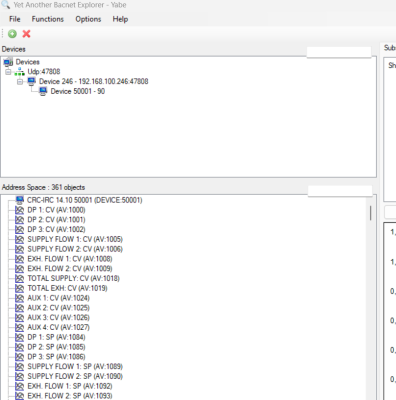Open the Functions menu
Screen dimensions: 396x400
pos(48,19)
